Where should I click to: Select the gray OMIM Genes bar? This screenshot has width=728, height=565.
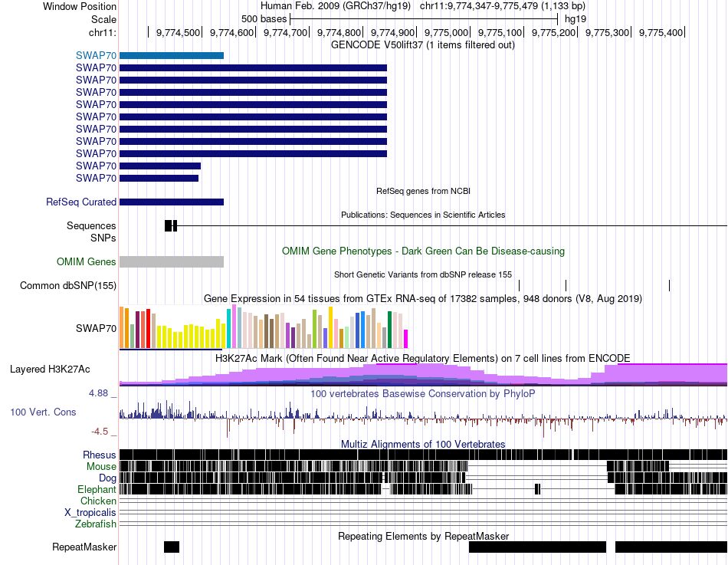pos(172,261)
